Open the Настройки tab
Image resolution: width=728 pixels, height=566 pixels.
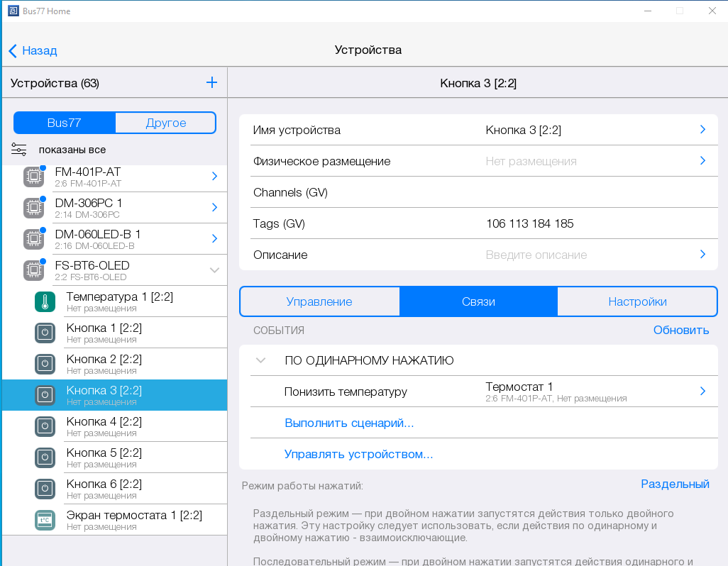point(636,301)
